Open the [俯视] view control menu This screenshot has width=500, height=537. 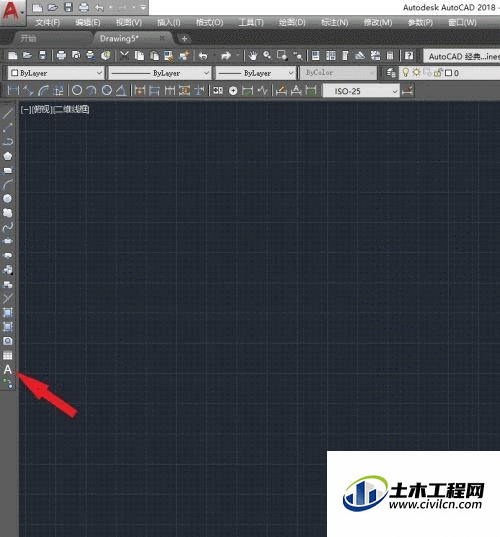pos(42,110)
